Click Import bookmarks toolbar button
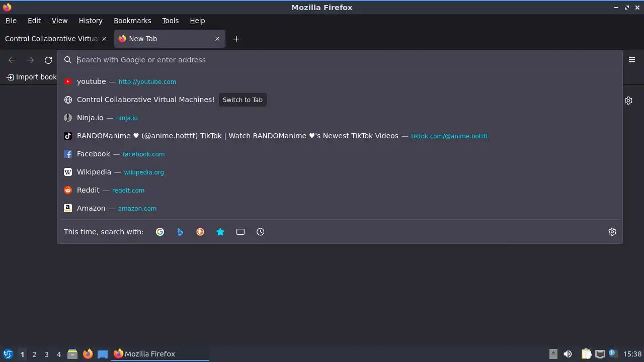The width and height of the screenshot is (644, 362). pos(31,77)
